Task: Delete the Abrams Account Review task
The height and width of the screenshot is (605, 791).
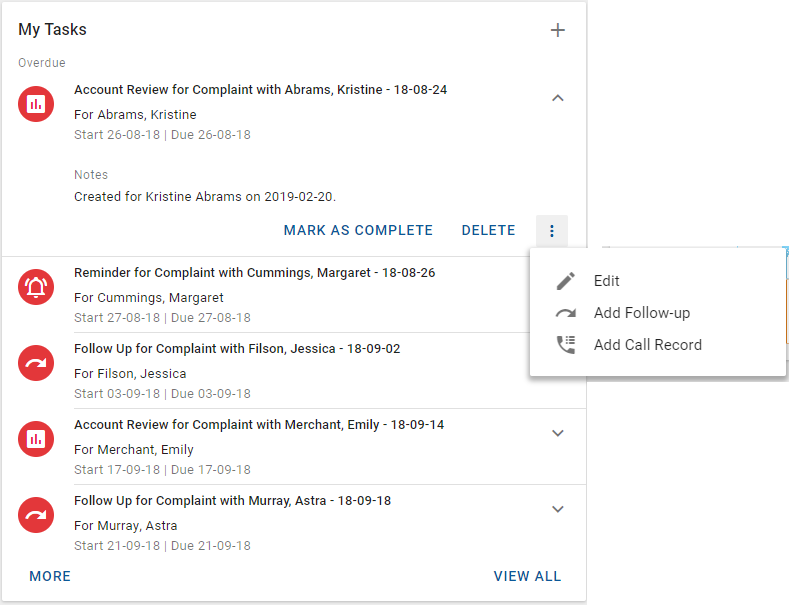Action: (x=488, y=231)
